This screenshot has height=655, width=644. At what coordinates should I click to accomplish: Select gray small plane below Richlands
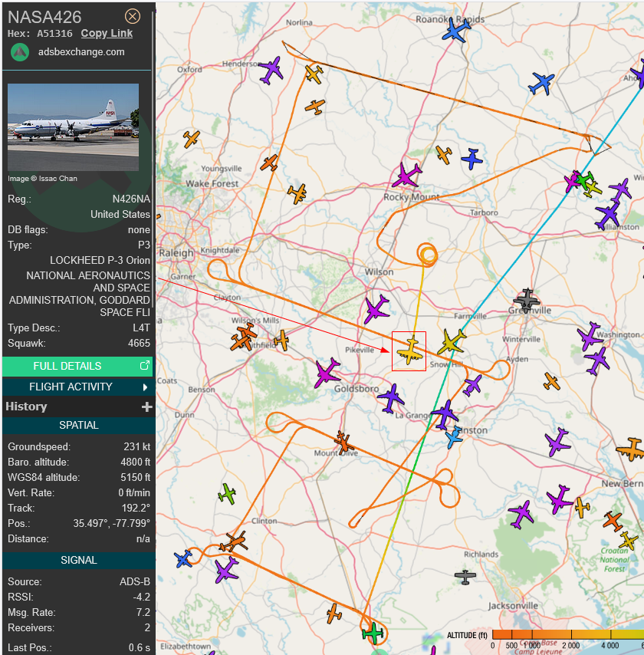click(465, 577)
